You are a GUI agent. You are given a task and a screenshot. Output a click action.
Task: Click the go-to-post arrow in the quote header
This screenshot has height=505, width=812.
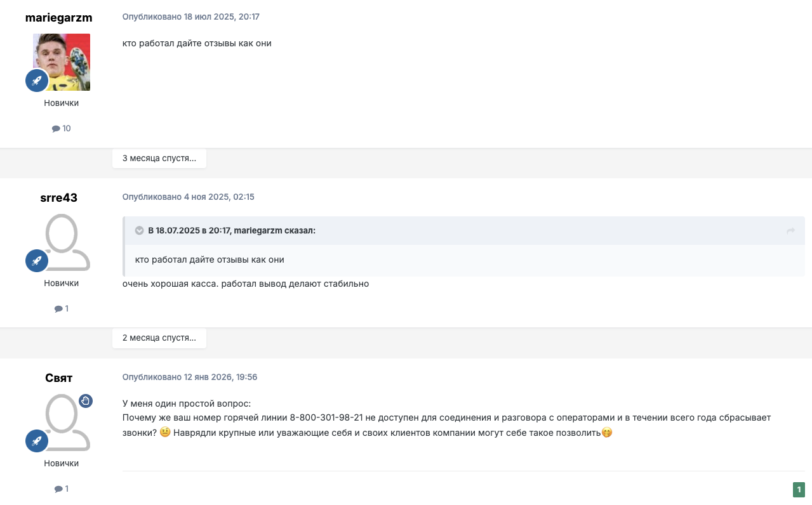tap(790, 231)
